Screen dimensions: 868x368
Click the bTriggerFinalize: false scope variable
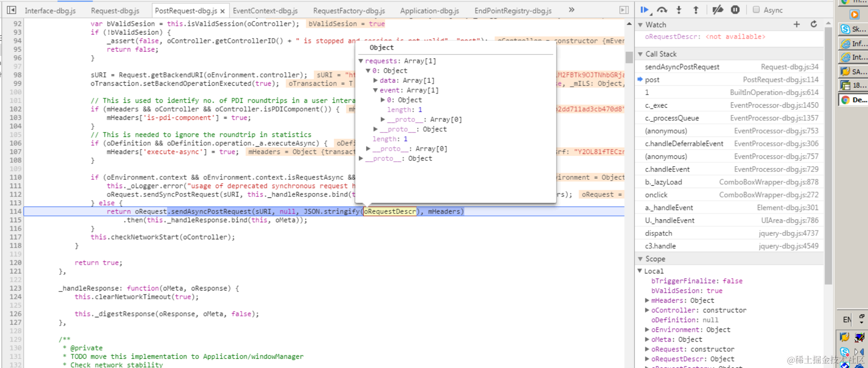click(697, 281)
